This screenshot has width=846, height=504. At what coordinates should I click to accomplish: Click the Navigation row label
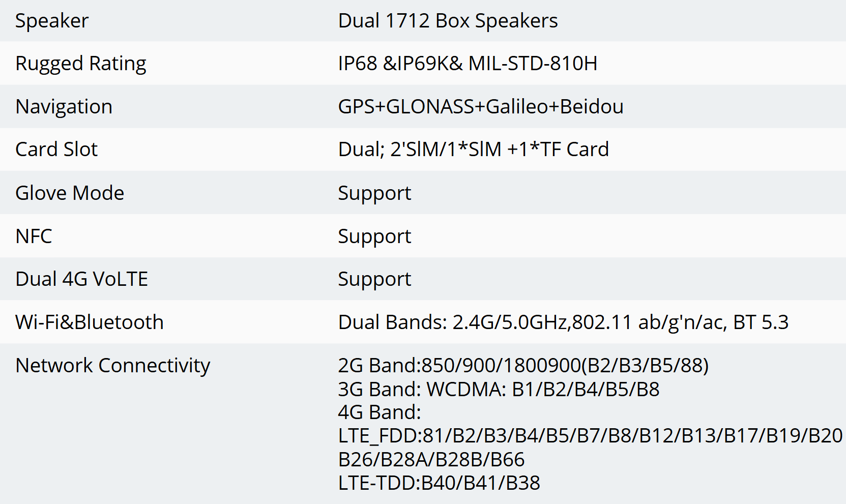click(64, 107)
